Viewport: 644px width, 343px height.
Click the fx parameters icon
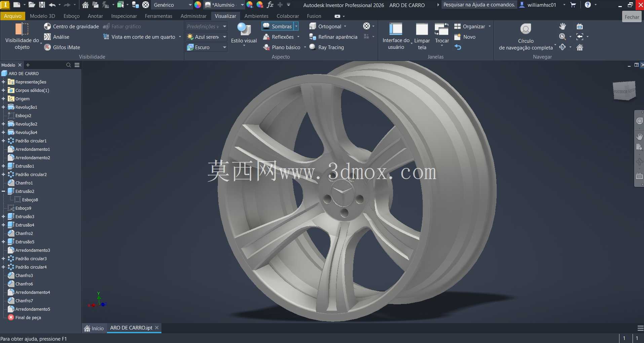click(x=270, y=5)
